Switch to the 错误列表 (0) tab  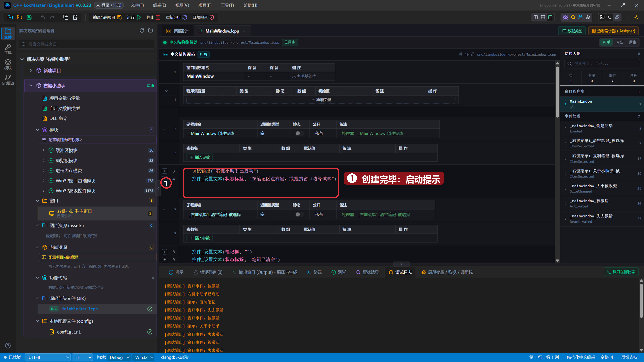pyautogui.click(x=208, y=273)
